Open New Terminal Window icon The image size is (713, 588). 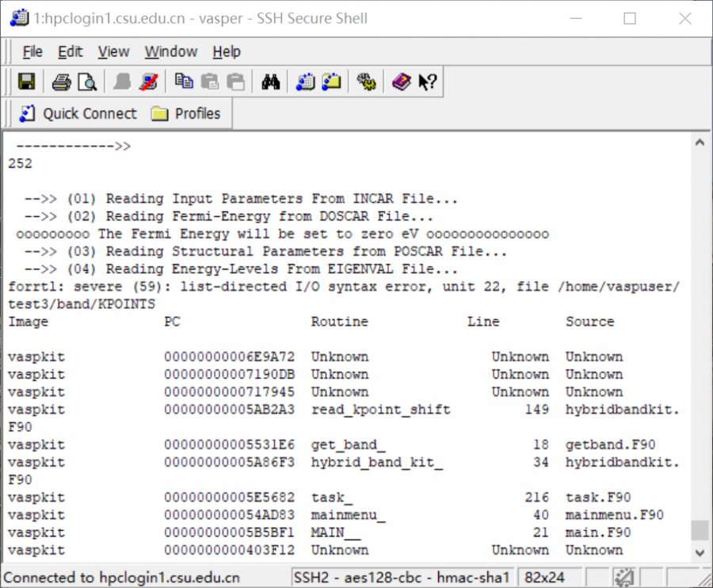(306, 82)
